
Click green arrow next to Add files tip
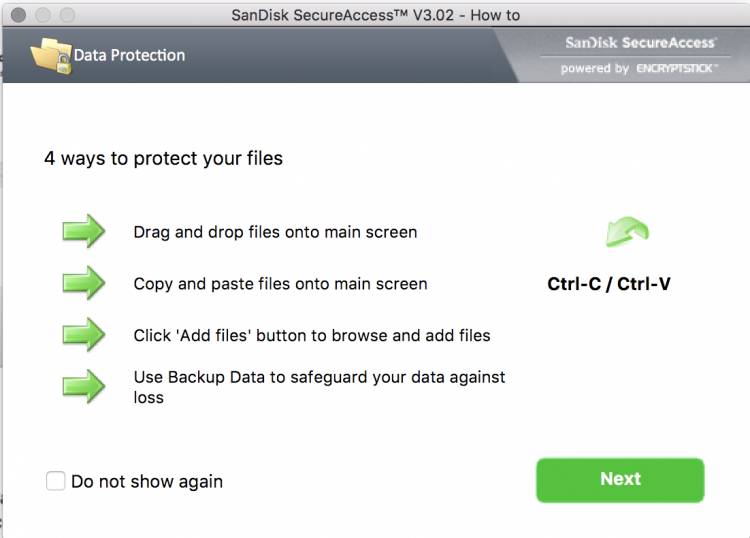click(x=84, y=334)
